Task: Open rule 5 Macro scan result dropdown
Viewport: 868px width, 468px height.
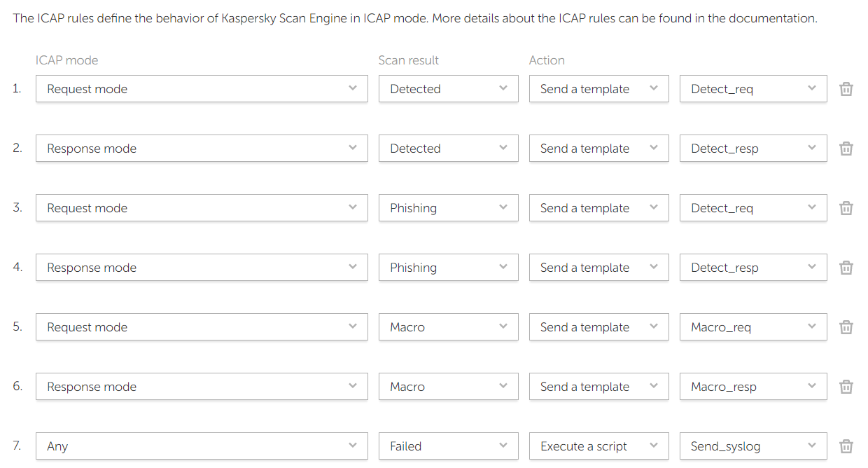Action: point(448,327)
